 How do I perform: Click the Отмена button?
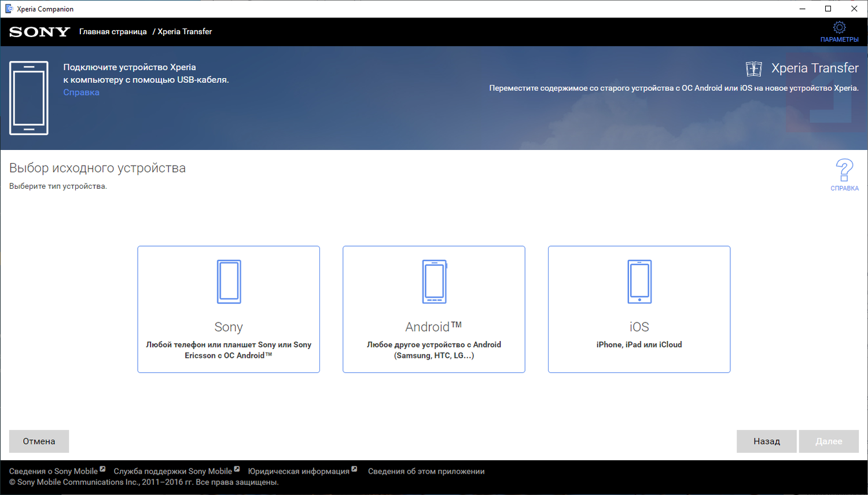pyautogui.click(x=39, y=441)
